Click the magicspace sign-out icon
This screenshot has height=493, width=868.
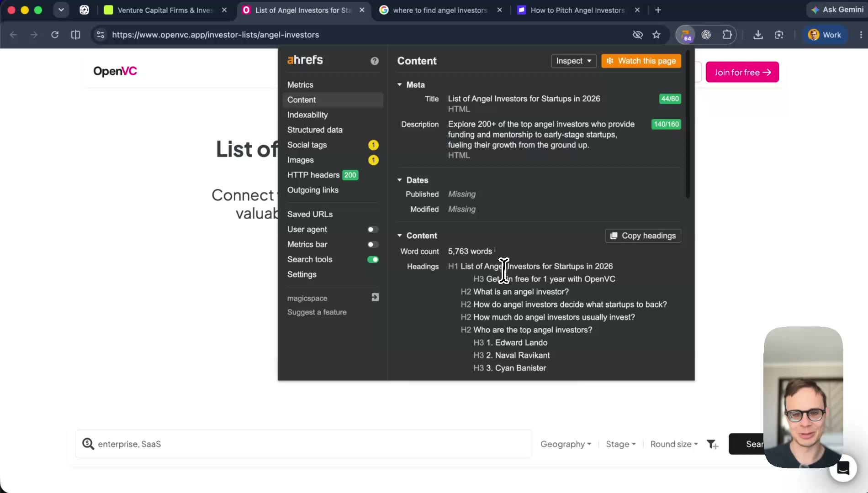click(375, 297)
